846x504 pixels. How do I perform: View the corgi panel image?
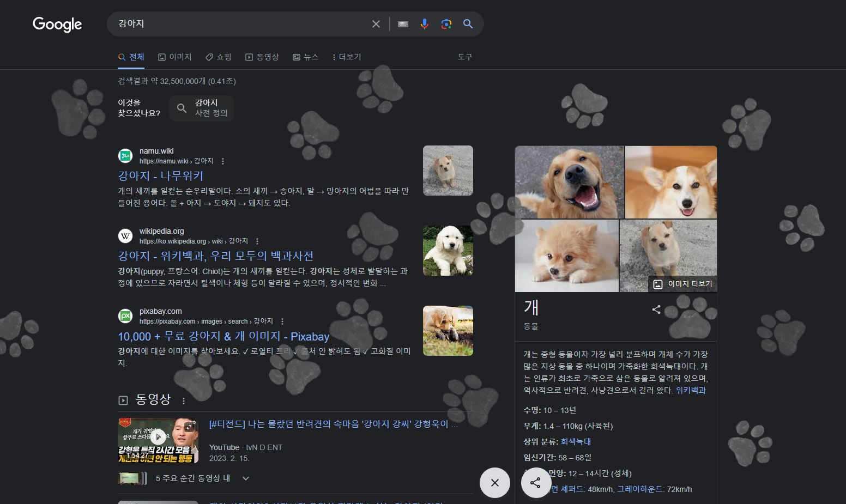[671, 182]
